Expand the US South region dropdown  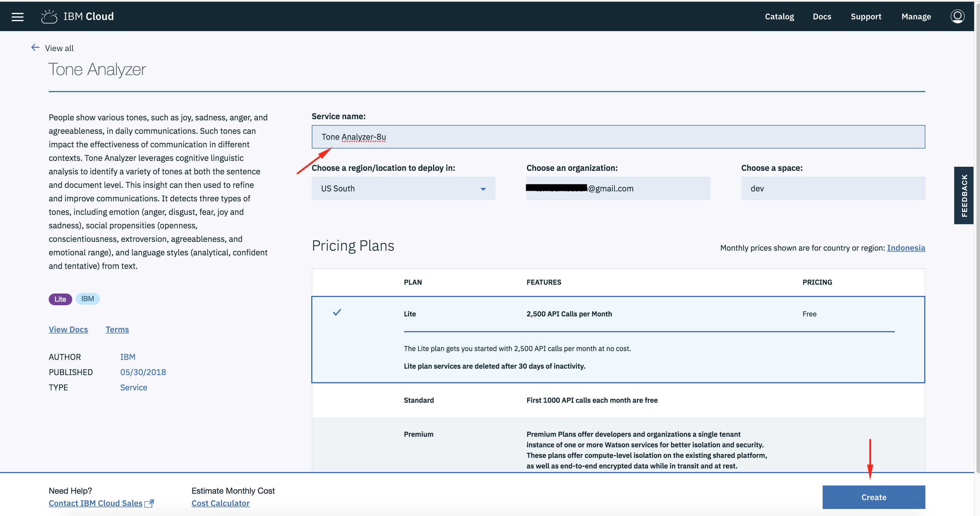(403, 189)
